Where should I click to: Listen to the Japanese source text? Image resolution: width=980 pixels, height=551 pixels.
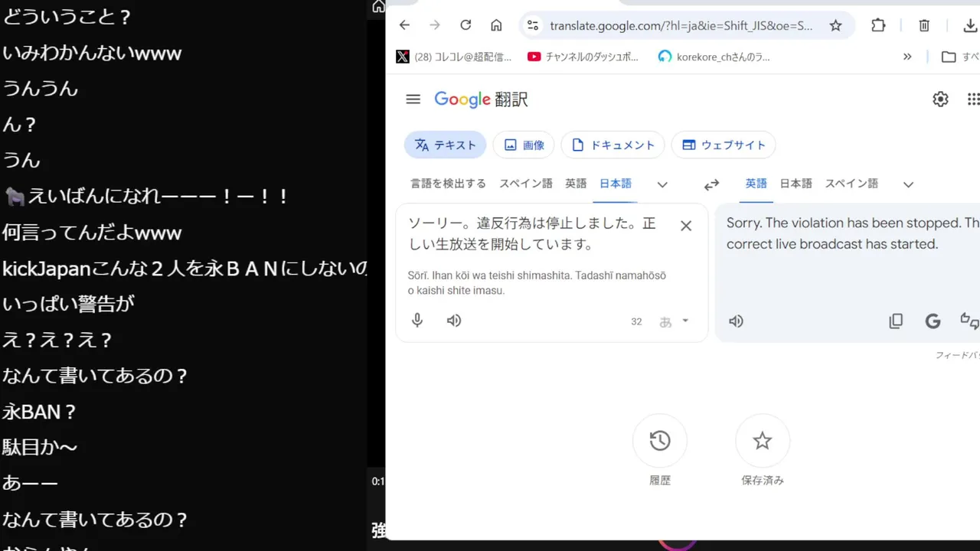pyautogui.click(x=454, y=321)
